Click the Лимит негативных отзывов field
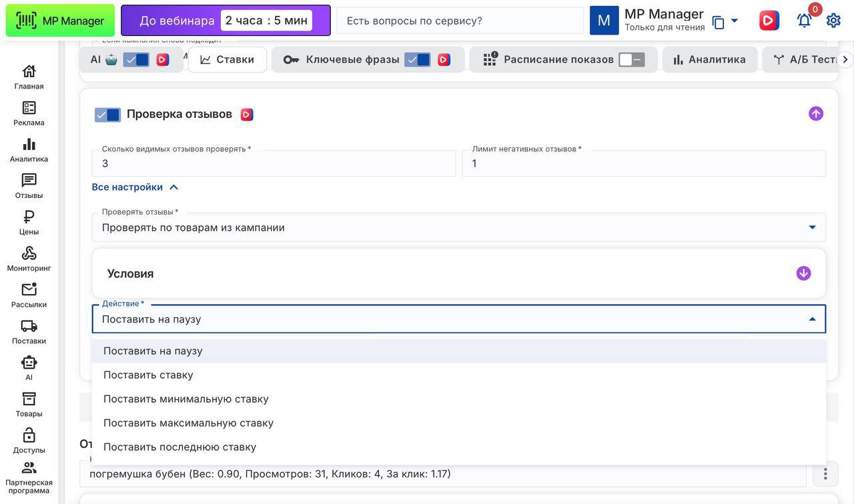This screenshot has width=854, height=504. pos(644,163)
